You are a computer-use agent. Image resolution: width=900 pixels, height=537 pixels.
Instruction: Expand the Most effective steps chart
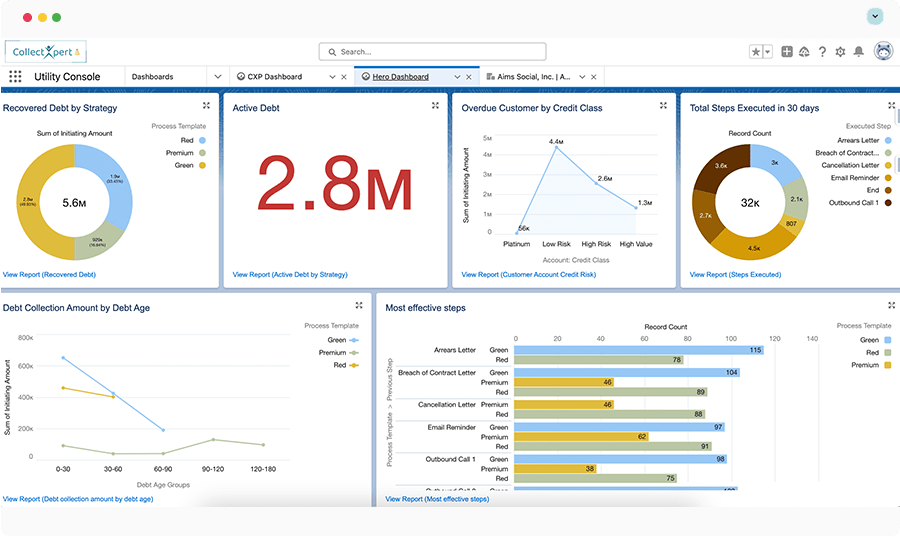(x=891, y=306)
